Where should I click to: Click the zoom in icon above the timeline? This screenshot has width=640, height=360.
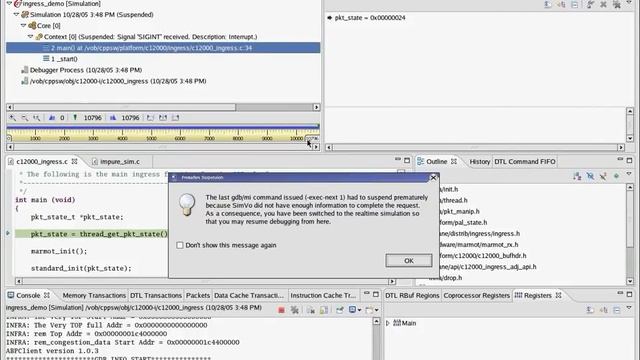point(13,118)
